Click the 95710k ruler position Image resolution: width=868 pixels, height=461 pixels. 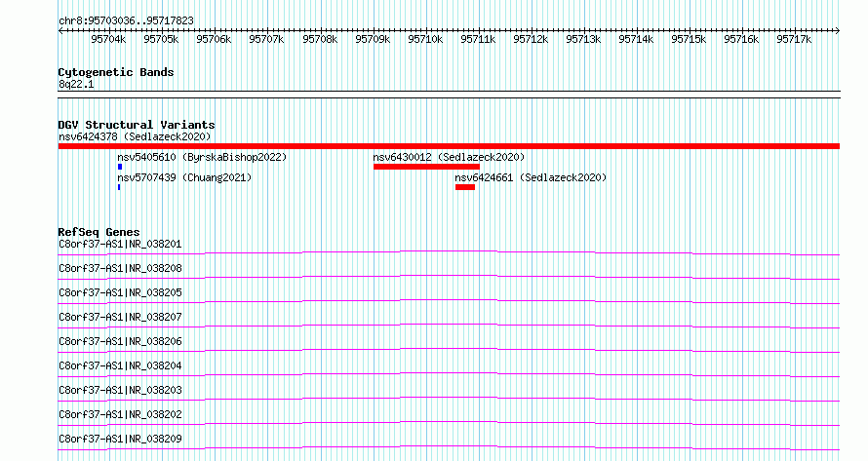coord(425,39)
